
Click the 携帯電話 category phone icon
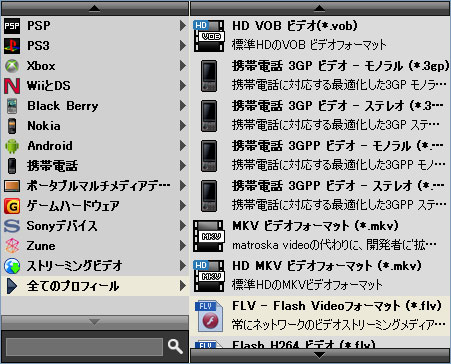point(12,166)
